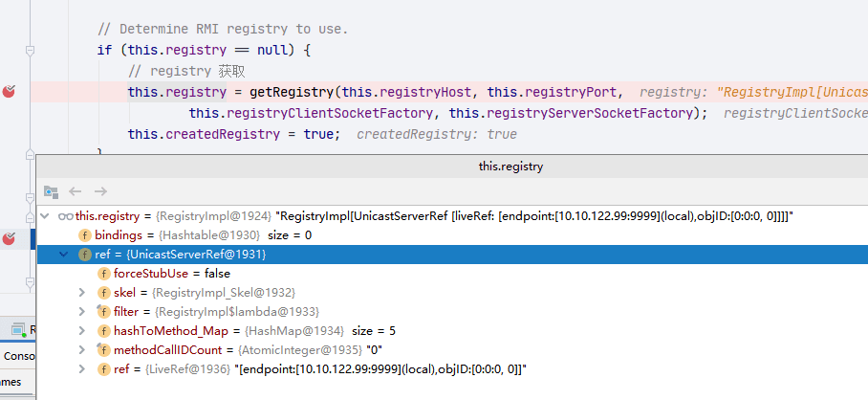Fold the if block at this.registry == null

[30, 51]
